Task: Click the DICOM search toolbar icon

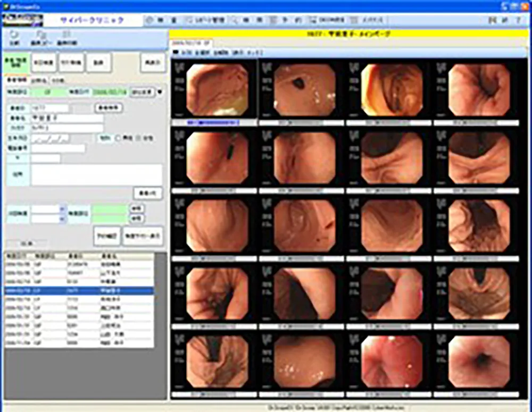Action: (x=314, y=20)
